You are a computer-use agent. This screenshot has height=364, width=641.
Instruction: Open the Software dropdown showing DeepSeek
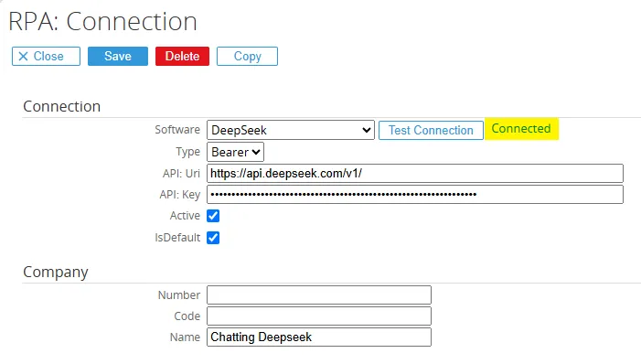click(291, 130)
